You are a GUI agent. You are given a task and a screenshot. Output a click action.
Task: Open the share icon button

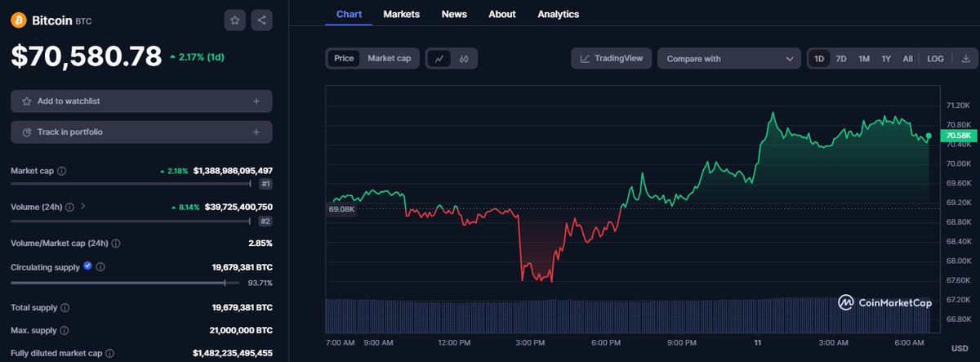[261, 20]
